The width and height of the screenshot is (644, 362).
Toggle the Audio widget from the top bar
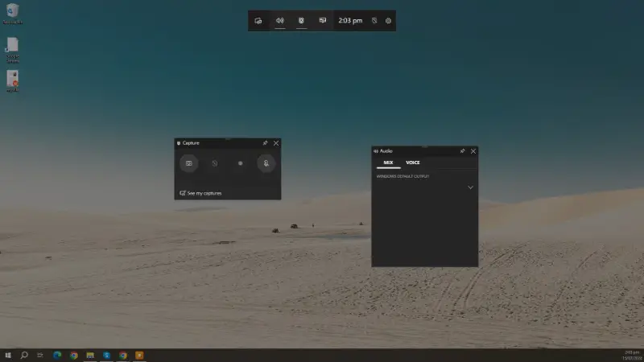click(280, 20)
